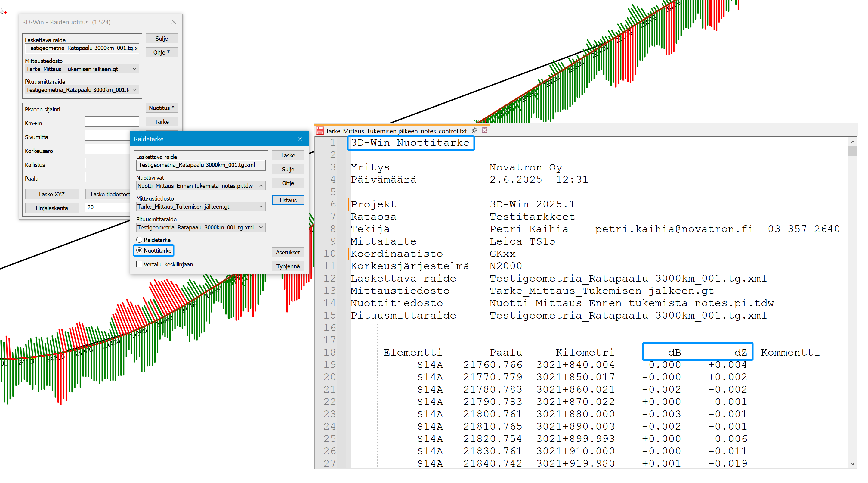Enable Vertailu keskilinjaan checkbox
The width and height of the screenshot is (868, 483).
(x=140, y=264)
